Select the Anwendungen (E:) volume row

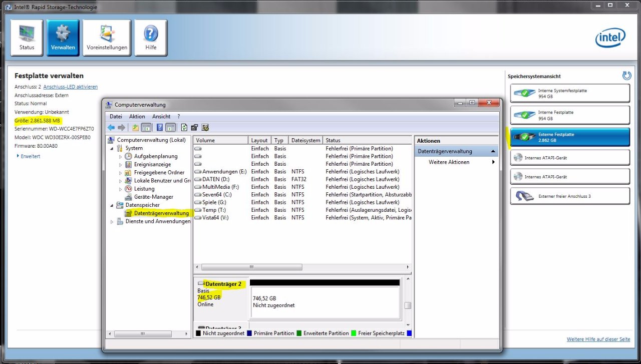[x=302, y=171]
